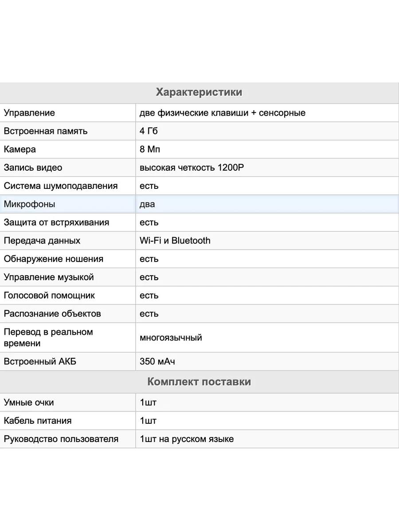Click the "Wi-Fi и Bluetooth" value cell

175,240
